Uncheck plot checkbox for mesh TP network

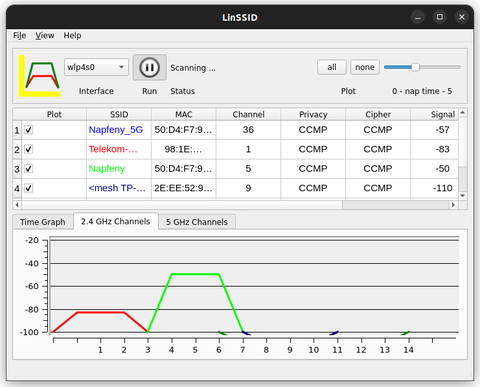click(x=29, y=188)
